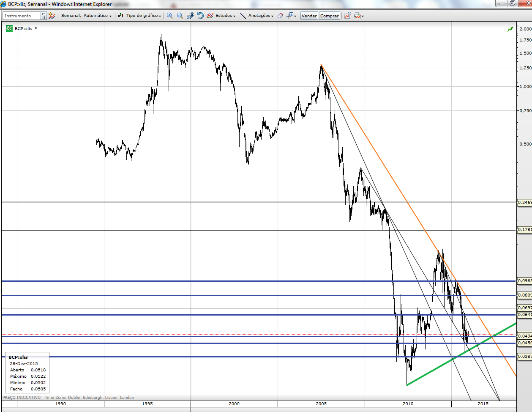Screen dimensions: 532x412
Task: Click the 28-Dez-2015 date in data box
Action: click(24, 363)
